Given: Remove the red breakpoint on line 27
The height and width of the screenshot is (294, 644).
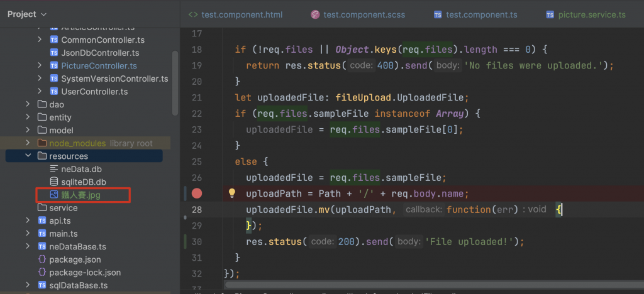Looking at the screenshot, I should [197, 193].
